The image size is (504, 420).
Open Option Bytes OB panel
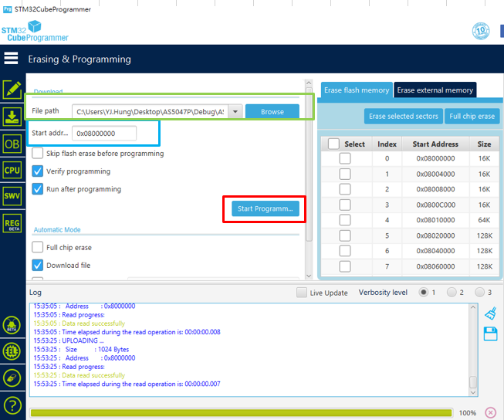[x=12, y=144]
